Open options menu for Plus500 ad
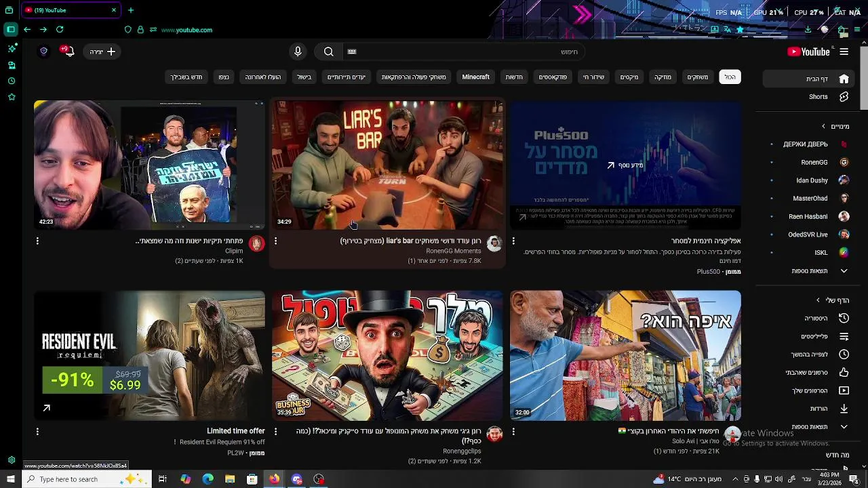The image size is (868, 488). 513,241
